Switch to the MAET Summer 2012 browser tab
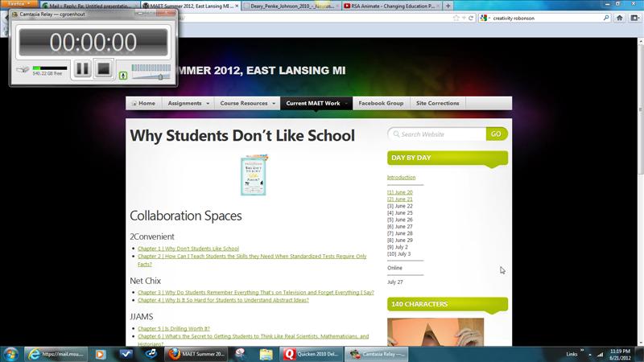The image size is (644, 362). pyautogui.click(x=190, y=6)
